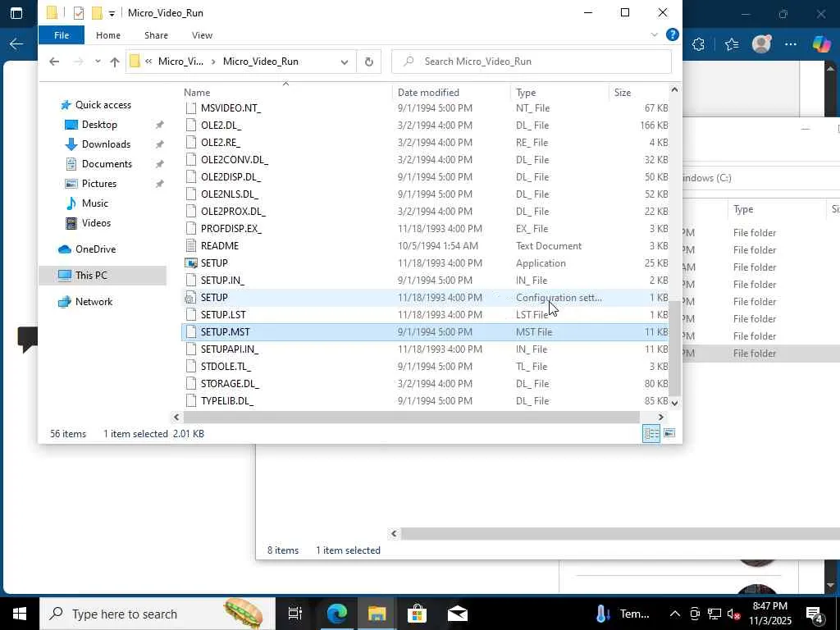Open Task View on the taskbar
The width and height of the screenshot is (840, 630).
click(x=295, y=614)
